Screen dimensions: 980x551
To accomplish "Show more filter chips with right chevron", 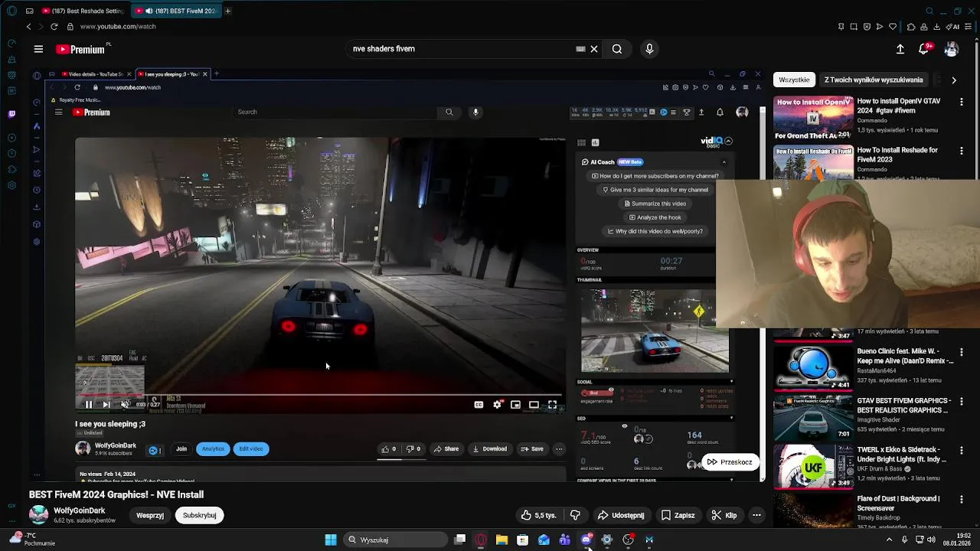I will (x=954, y=80).
